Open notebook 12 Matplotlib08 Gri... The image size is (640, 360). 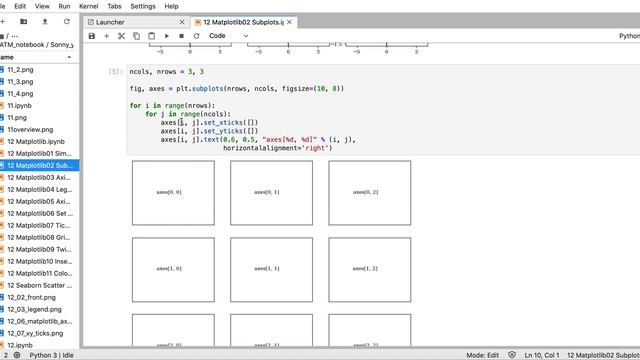(x=40, y=237)
